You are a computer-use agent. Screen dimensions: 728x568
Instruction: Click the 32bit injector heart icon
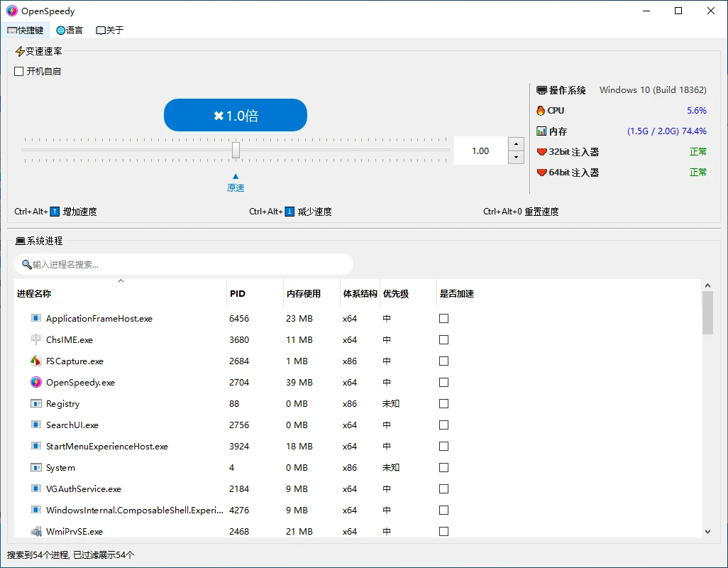click(541, 152)
